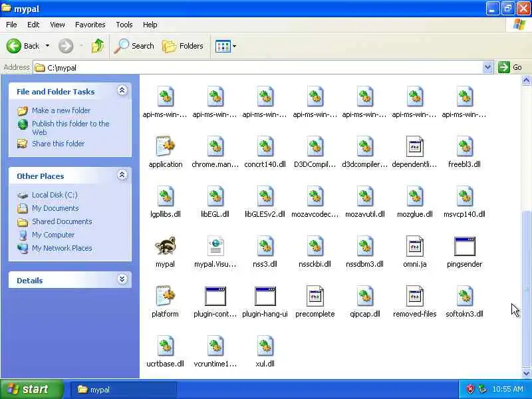The height and width of the screenshot is (399, 532).
Task: Click the Forward navigation arrow
Action: tap(66, 46)
